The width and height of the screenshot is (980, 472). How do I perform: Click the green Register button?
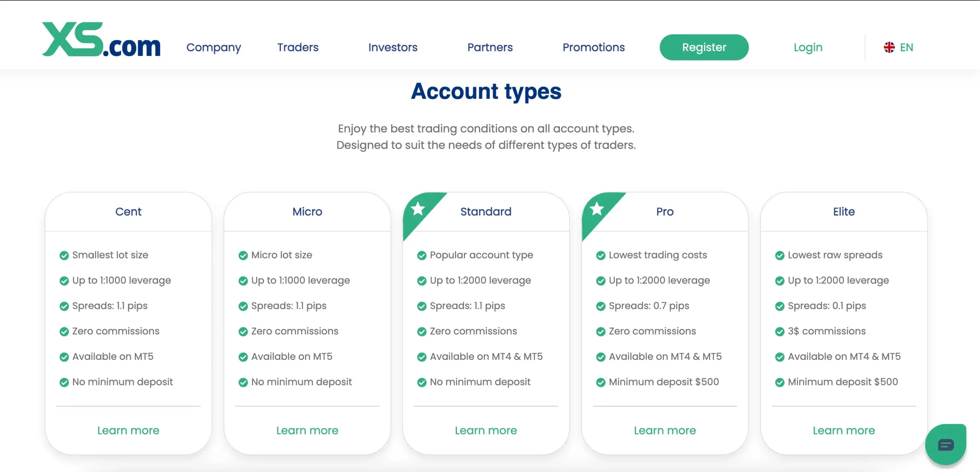click(704, 47)
